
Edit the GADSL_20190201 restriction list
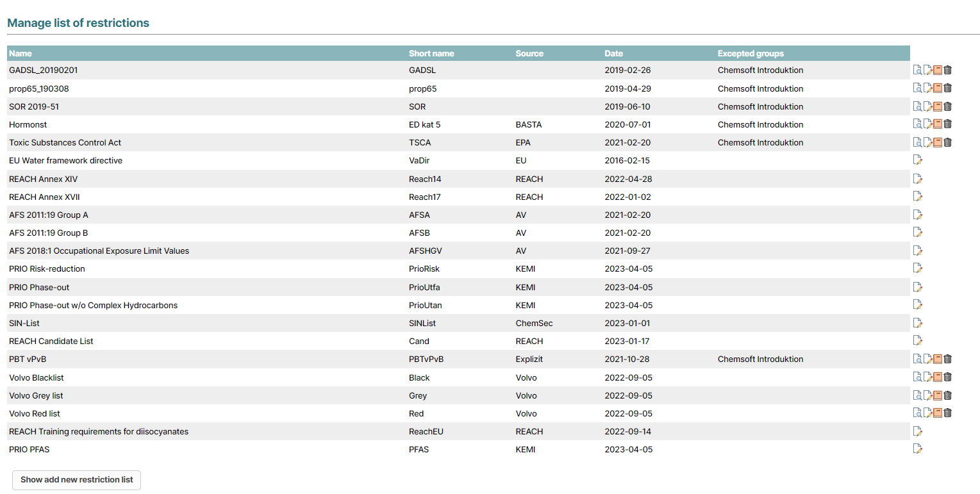pyautogui.click(x=927, y=70)
